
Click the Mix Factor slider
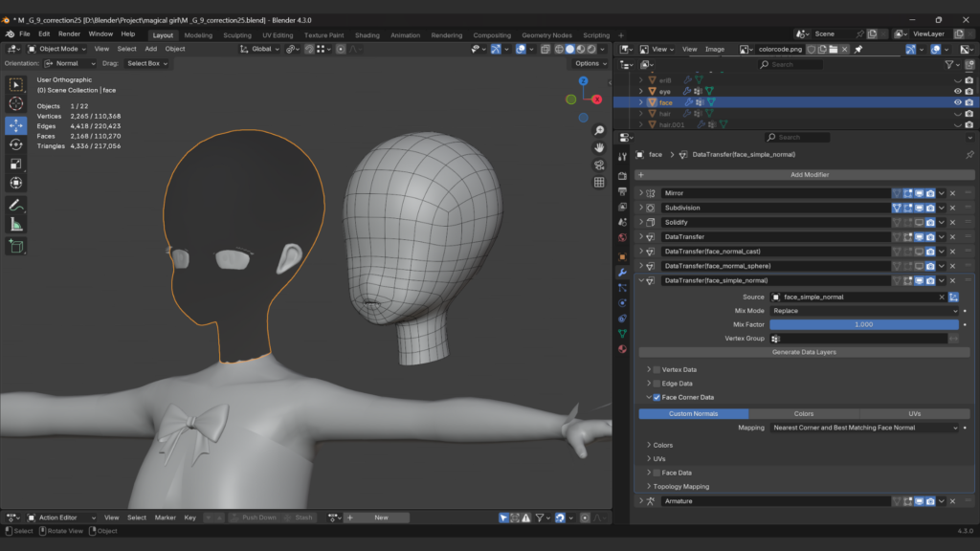[x=863, y=324]
